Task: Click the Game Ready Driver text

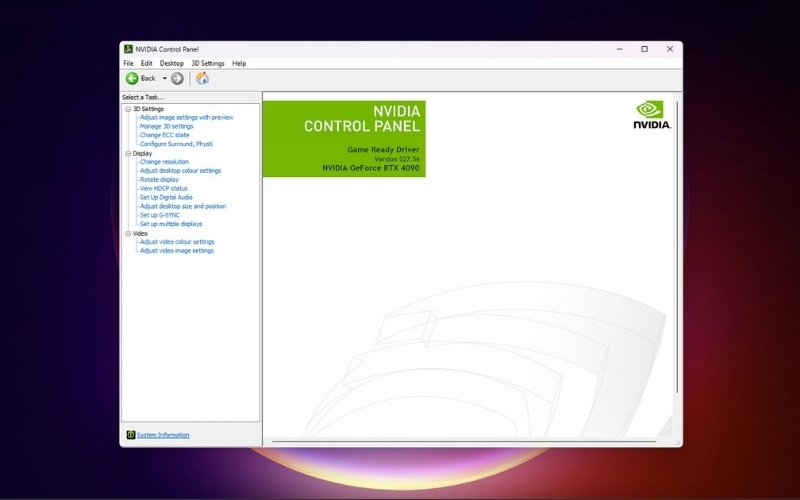Action: 383,149
